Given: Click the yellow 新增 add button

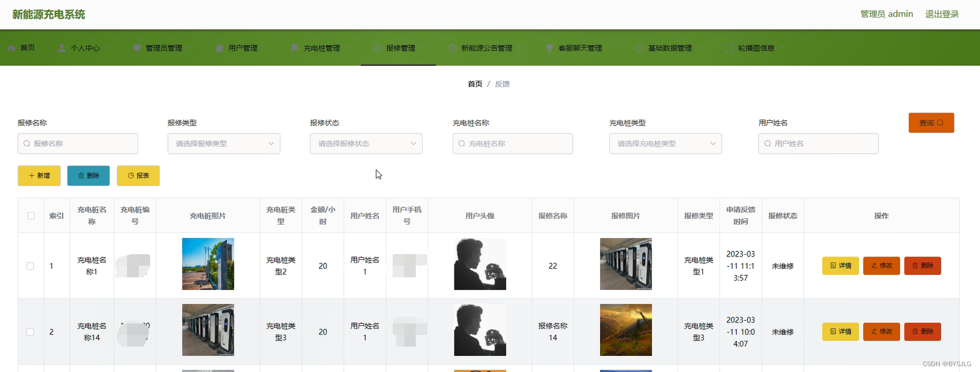Looking at the screenshot, I should click(x=39, y=176).
